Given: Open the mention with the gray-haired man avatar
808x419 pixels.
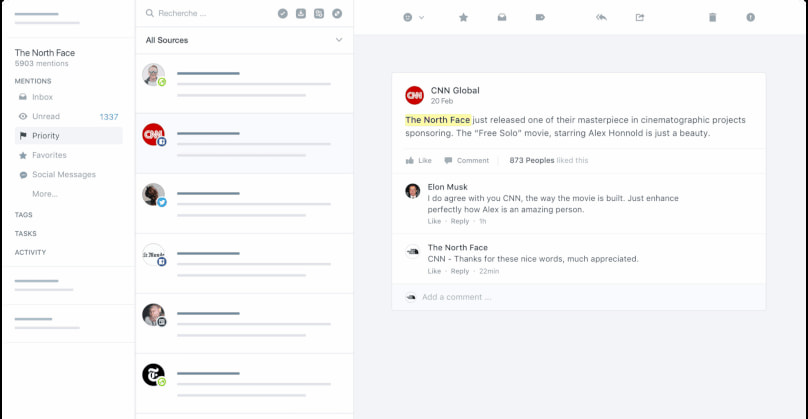Looking at the screenshot, I should pos(244,324).
